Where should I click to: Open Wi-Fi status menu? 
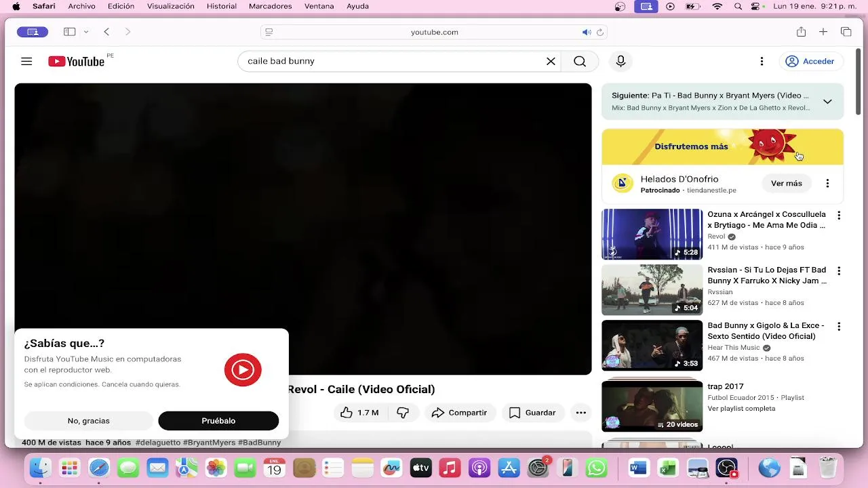pyautogui.click(x=717, y=6)
